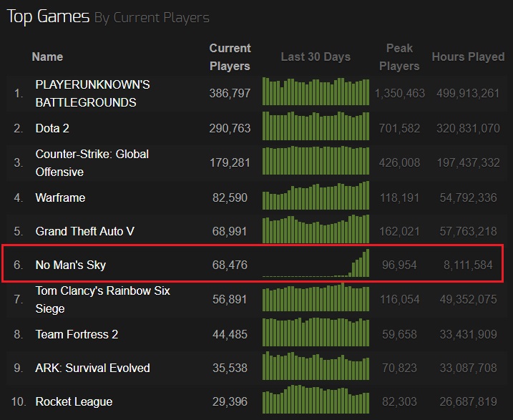Select current players value 35,538
The width and height of the screenshot is (513, 420).
point(230,368)
